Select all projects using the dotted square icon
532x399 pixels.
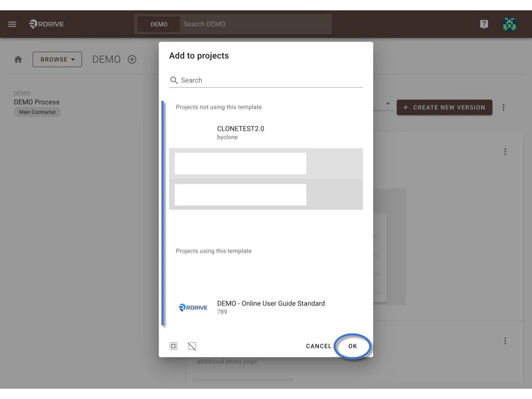pyautogui.click(x=174, y=346)
